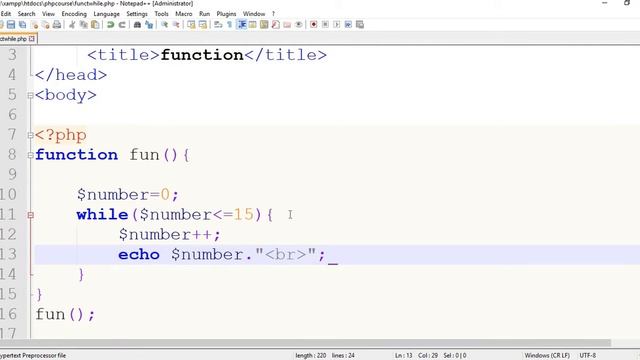This screenshot has width=640, height=360.
Task: Collapse the while loop fold on line 11
Action: coord(30,215)
